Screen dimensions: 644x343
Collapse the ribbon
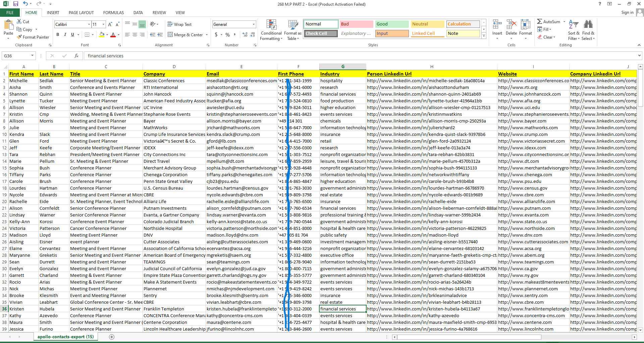pyautogui.click(x=639, y=45)
